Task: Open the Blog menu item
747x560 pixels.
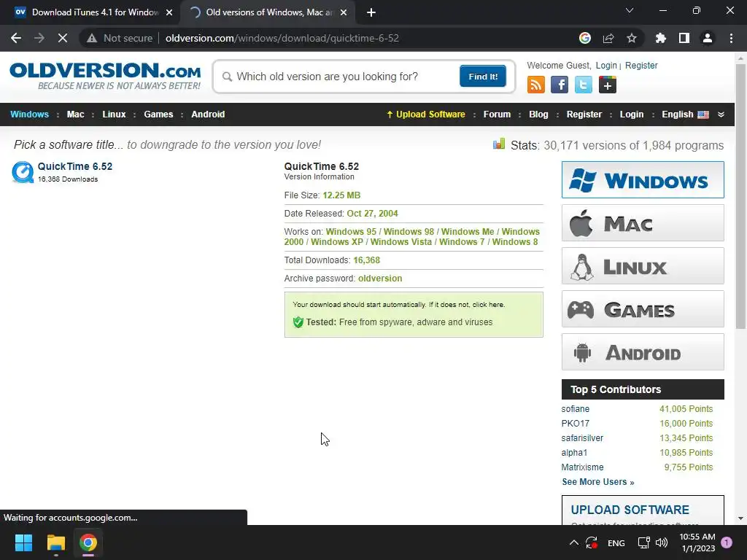Action: pos(538,114)
